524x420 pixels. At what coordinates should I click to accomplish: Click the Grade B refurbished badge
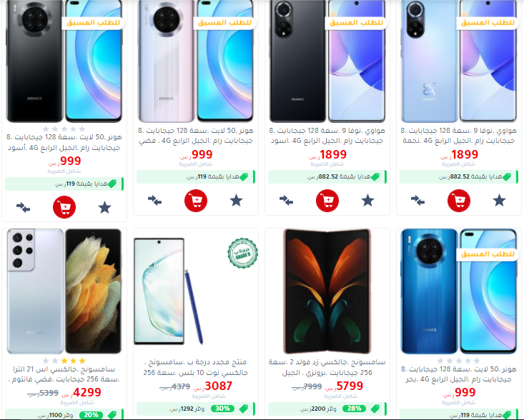(x=243, y=253)
